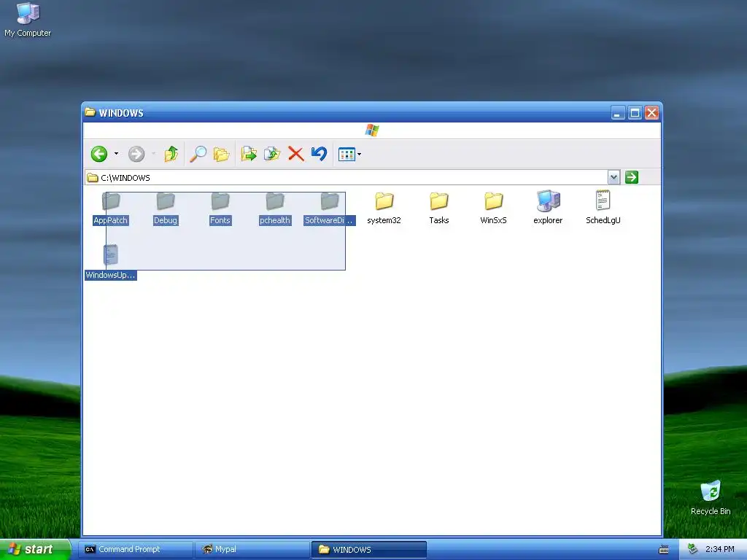Click the C:\WINDOWS address field

tap(347, 178)
